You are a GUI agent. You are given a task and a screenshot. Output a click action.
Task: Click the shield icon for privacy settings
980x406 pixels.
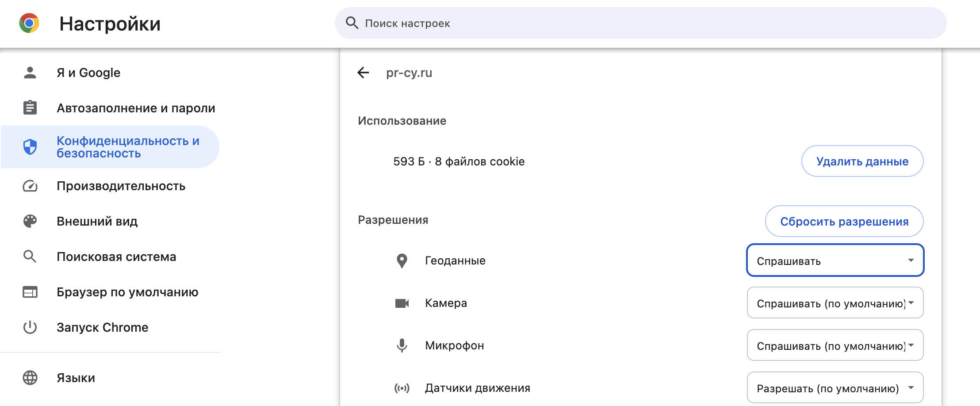click(x=30, y=147)
